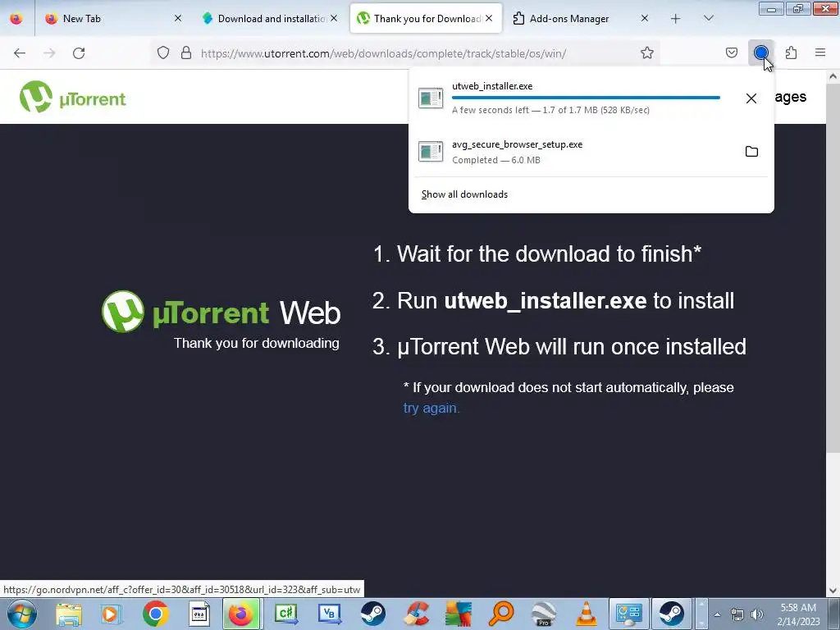
Task: Open the Firefox hamburger menu
Action: (x=820, y=52)
